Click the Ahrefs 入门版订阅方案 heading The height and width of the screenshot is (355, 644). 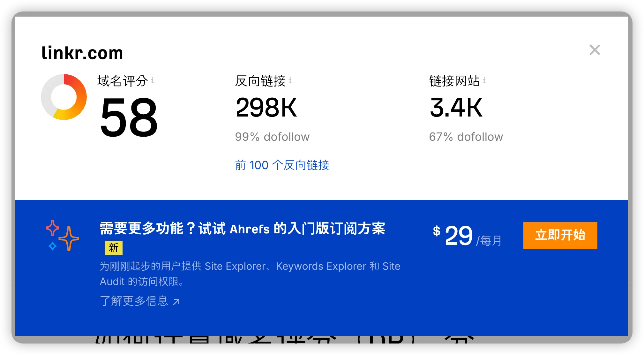(243, 229)
